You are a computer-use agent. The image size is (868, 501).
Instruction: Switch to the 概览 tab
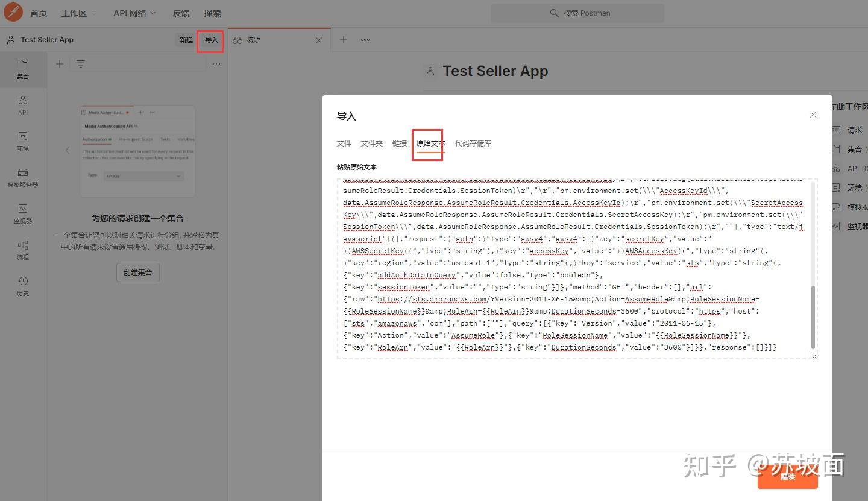point(279,40)
